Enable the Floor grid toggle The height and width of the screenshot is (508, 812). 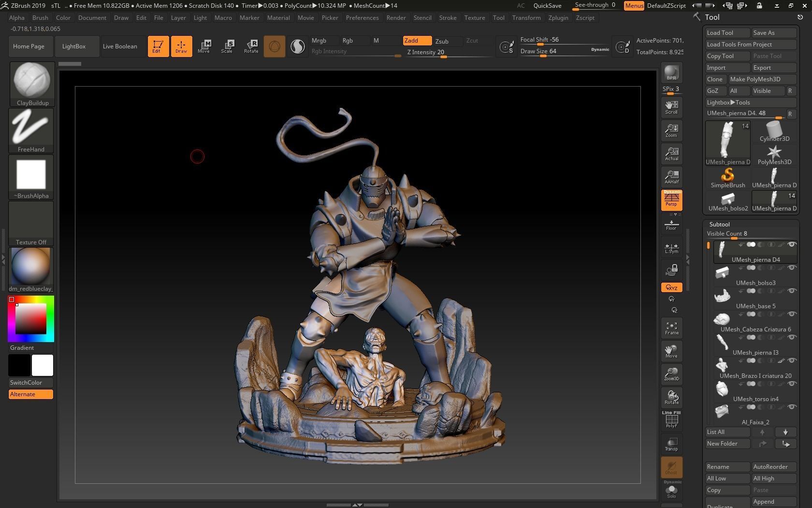pyautogui.click(x=671, y=224)
